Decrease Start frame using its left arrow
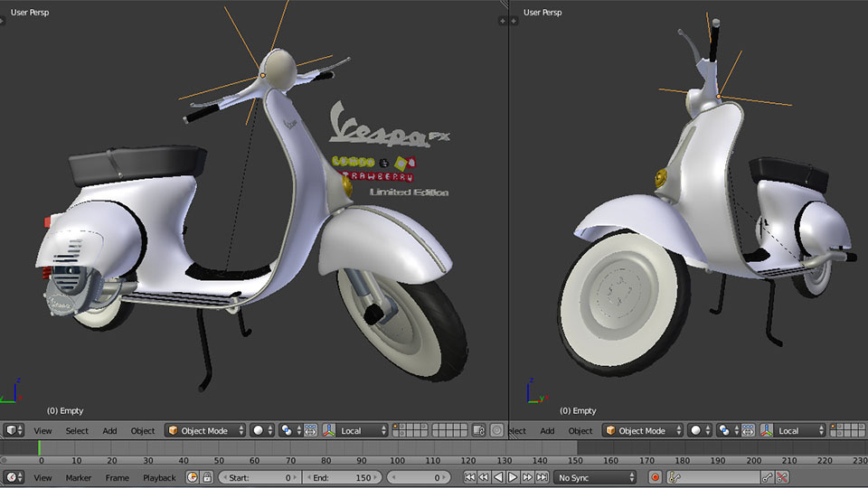 click(x=225, y=477)
